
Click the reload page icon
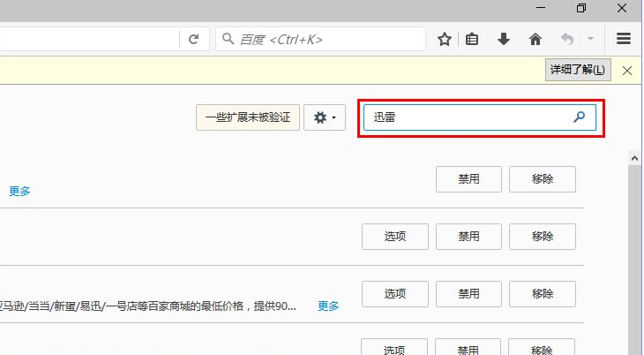193,39
